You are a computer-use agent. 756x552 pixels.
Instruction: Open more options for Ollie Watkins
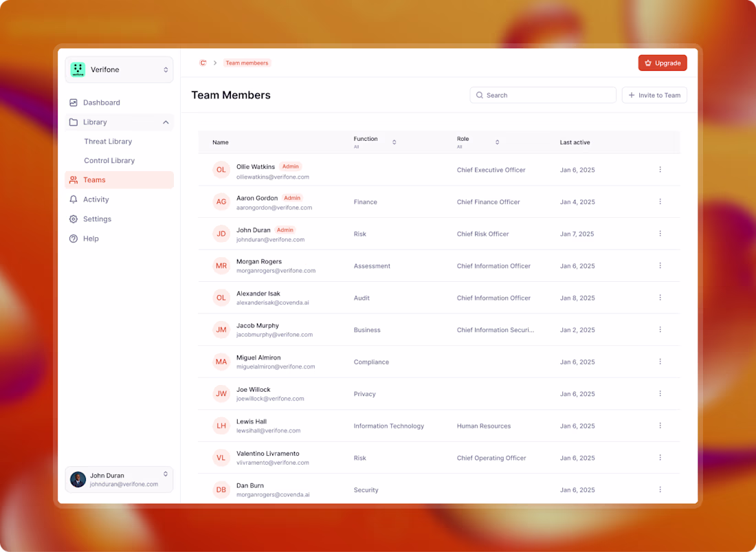point(660,170)
